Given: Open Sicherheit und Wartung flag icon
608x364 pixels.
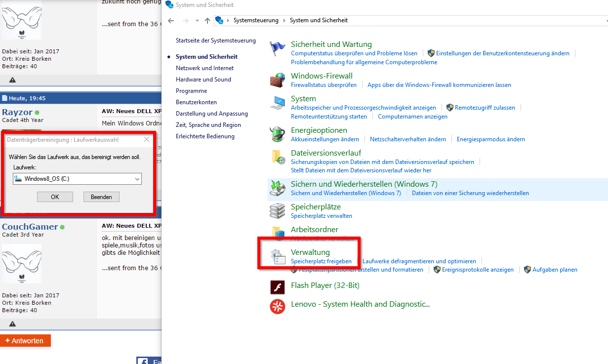Looking at the screenshot, I should [x=278, y=48].
